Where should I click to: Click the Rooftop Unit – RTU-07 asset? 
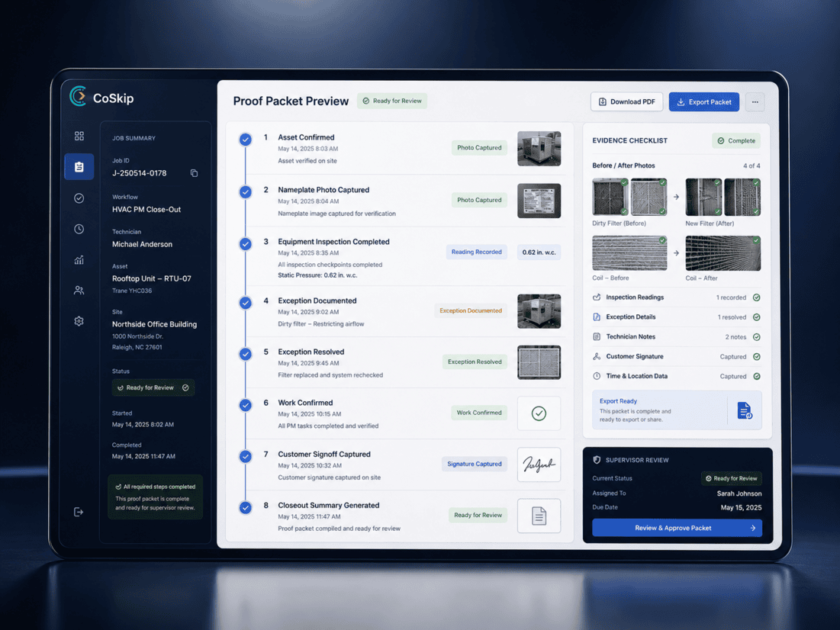pos(152,278)
